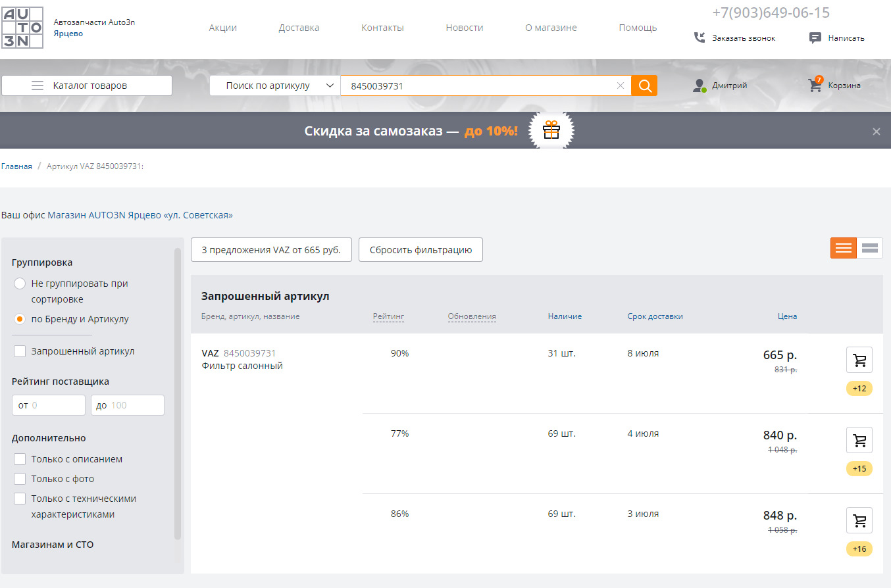Image resolution: width=891 pixels, height=588 pixels.
Task: Click the rating до input field
Action: pos(128,405)
